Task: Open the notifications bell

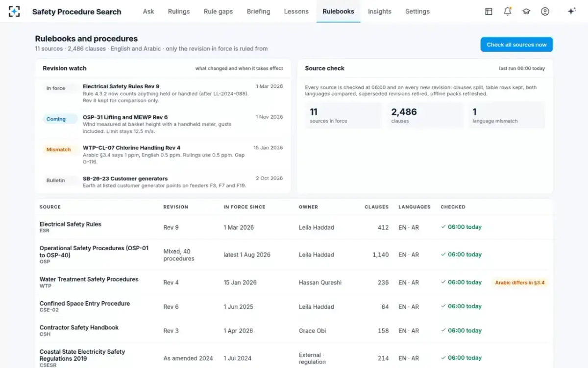Action: (x=508, y=11)
